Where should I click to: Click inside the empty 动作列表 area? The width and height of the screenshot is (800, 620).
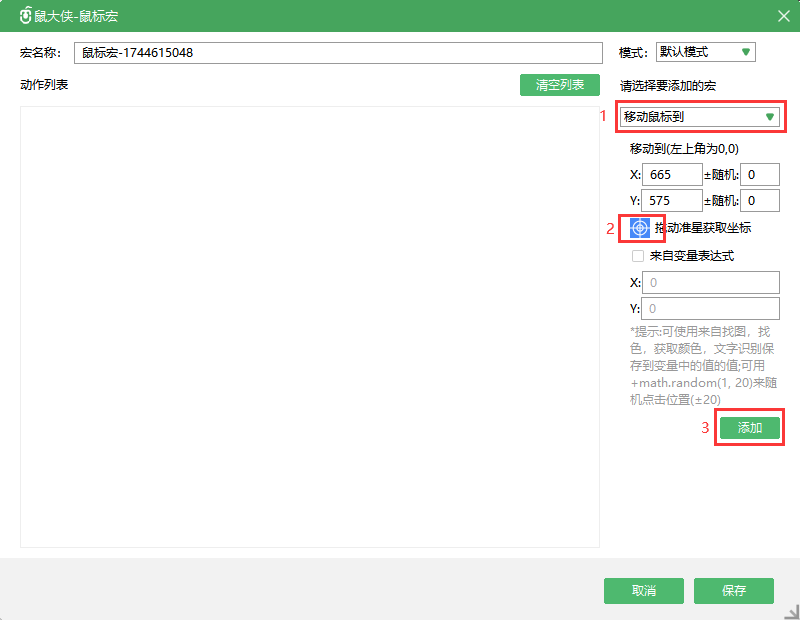coord(310,326)
